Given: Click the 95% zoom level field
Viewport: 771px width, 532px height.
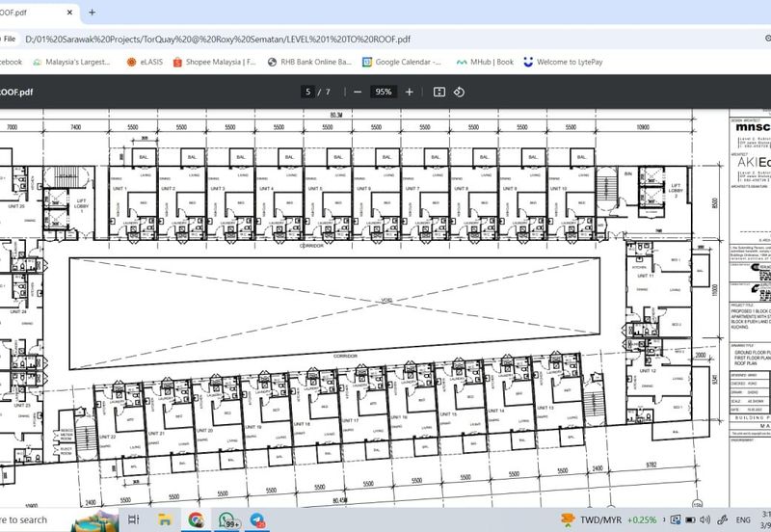Looking at the screenshot, I should tap(384, 92).
